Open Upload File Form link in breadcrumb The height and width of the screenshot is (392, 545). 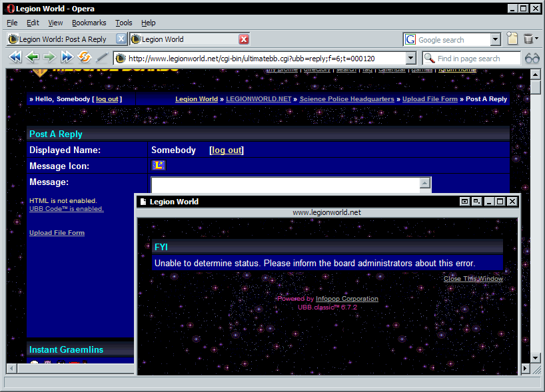(430, 99)
